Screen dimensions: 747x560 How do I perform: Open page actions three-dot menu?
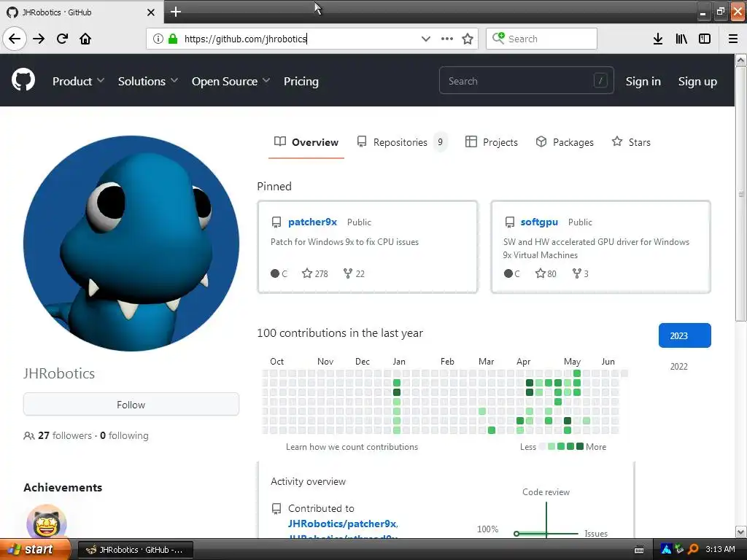click(x=447, y=39)
